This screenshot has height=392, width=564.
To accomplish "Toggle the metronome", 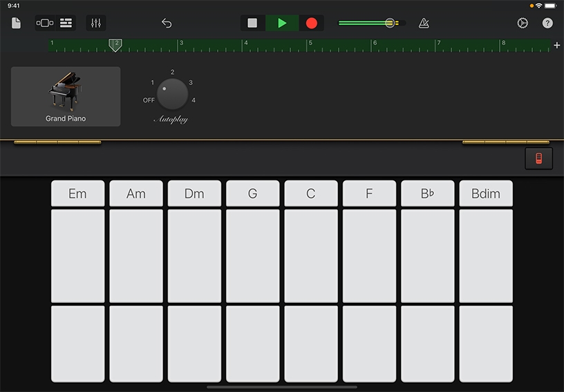I will (x=424, y=23).
